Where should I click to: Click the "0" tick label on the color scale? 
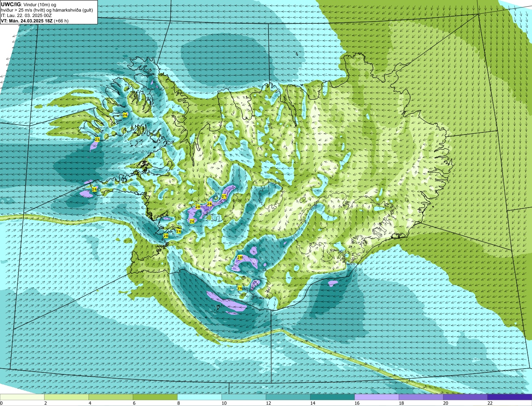[1, 403]
